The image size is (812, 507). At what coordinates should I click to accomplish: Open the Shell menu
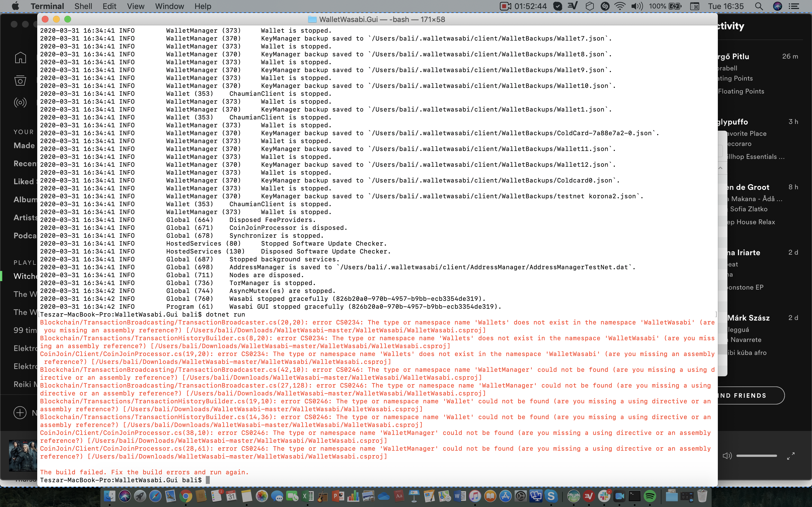tap(83, 6)
